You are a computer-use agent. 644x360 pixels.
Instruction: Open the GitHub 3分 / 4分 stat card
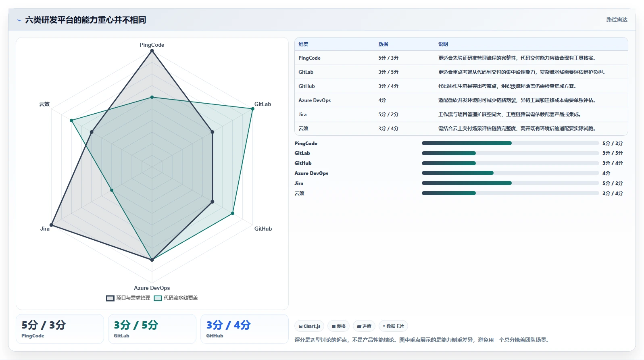244,329
